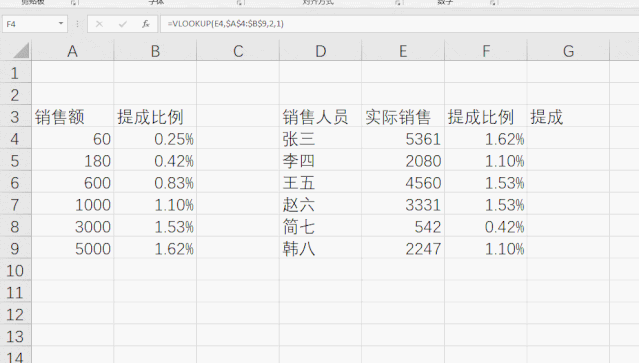Click the cell containing 张三

[x=321, y=139]
